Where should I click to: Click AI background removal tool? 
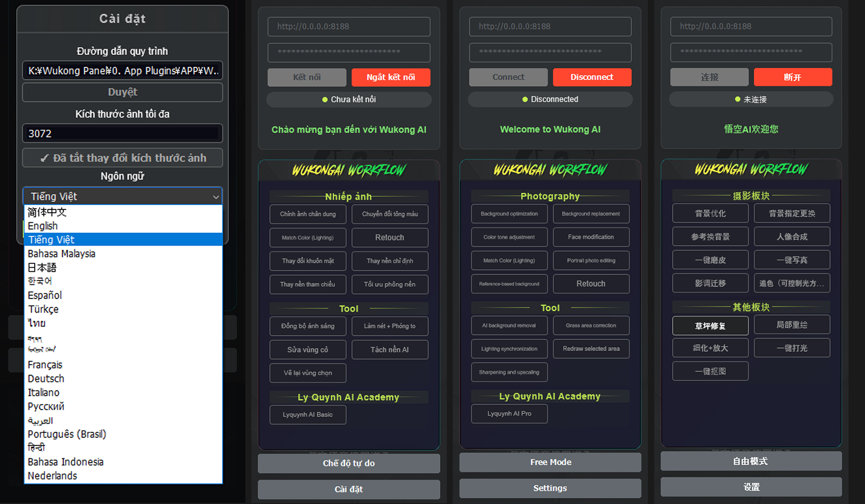(x=509, y=325)
